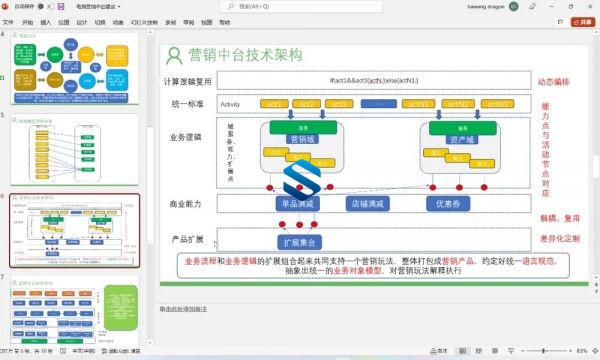600x360 pixels.
Task: Select slide 5 thumbnail in panel
Action: point(74,150)
